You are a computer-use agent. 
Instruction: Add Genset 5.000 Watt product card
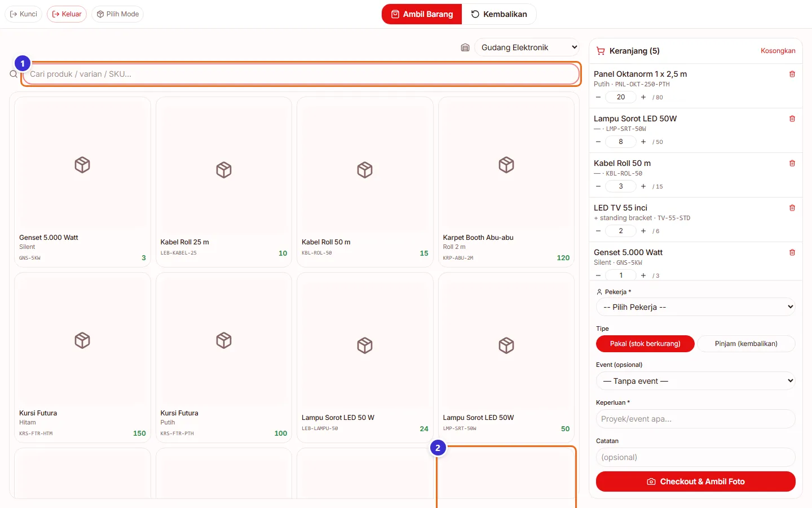coord(82,182)
